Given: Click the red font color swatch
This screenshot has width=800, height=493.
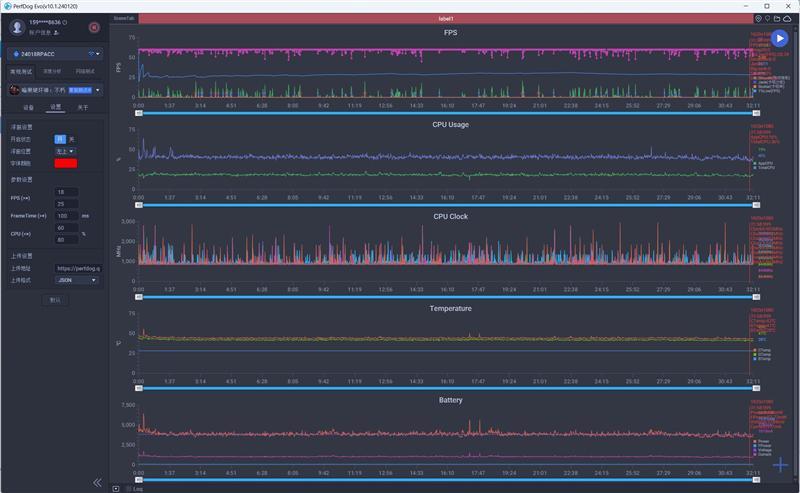Looking at the screenshot, I should point(67,163).
